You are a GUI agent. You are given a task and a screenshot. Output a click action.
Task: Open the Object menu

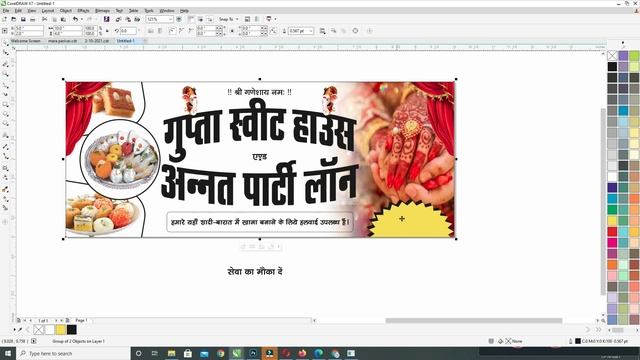(x=65, y=11)
